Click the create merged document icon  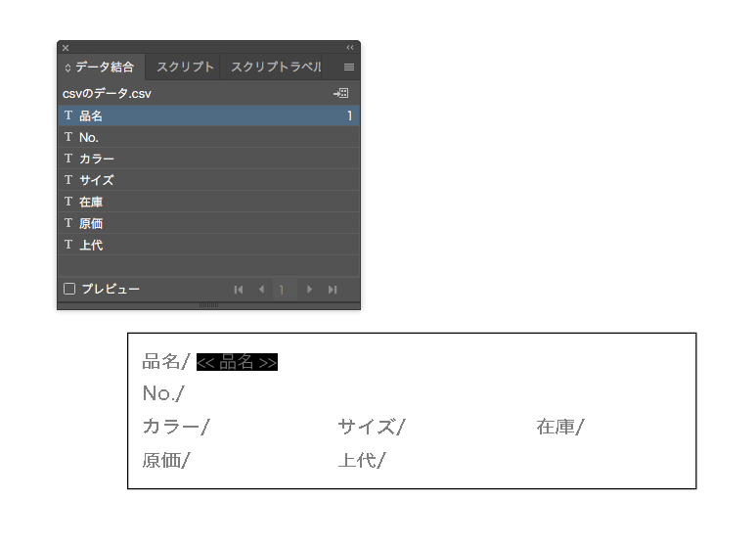[x=341, y=93]
